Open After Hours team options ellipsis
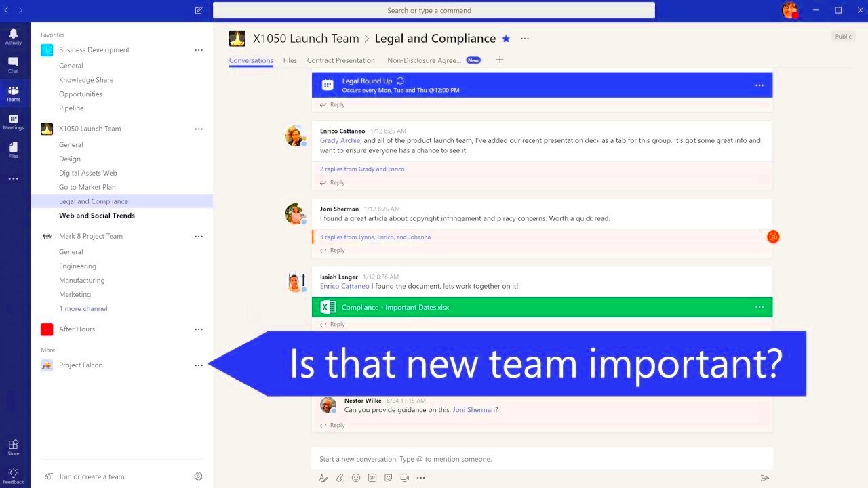This screenshot has width=868, height=488. pos(199,329)
